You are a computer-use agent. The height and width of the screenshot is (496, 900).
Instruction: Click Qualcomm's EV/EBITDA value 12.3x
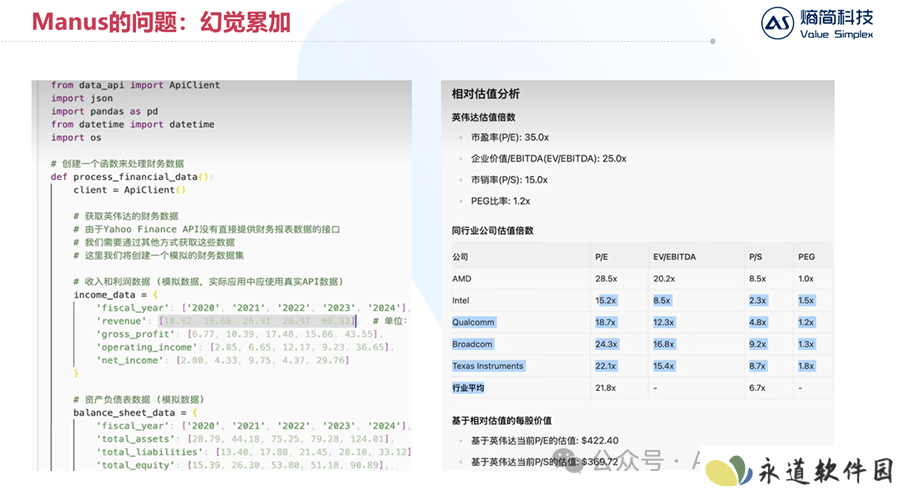[664, 322]
